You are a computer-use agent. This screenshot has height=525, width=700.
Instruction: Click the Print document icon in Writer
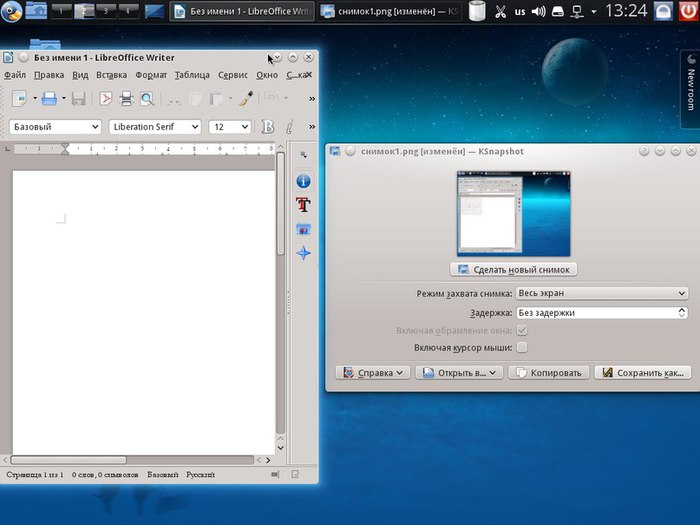(x=126, y=98)
